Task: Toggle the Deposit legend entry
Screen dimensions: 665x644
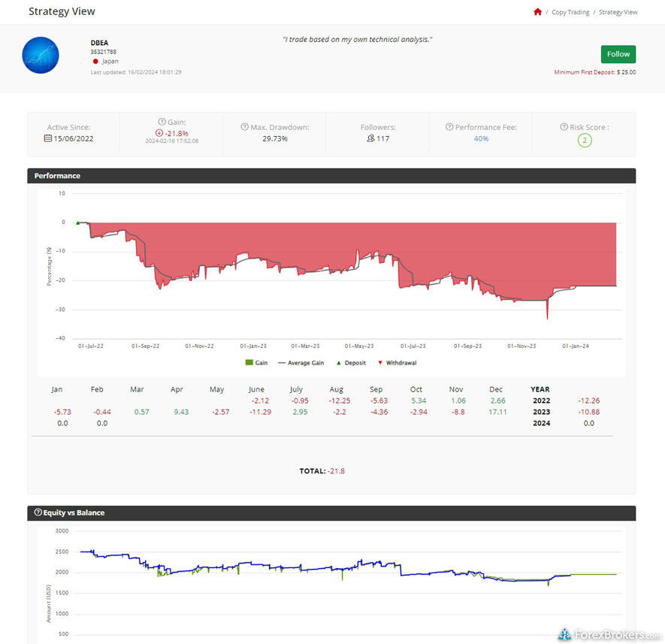Action: [350, 362]
